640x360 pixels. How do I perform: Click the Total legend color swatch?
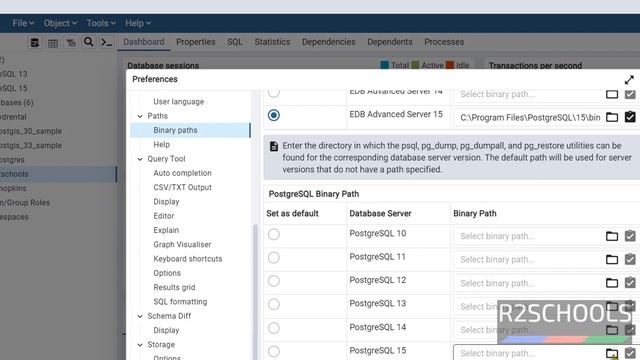[384, 65]
